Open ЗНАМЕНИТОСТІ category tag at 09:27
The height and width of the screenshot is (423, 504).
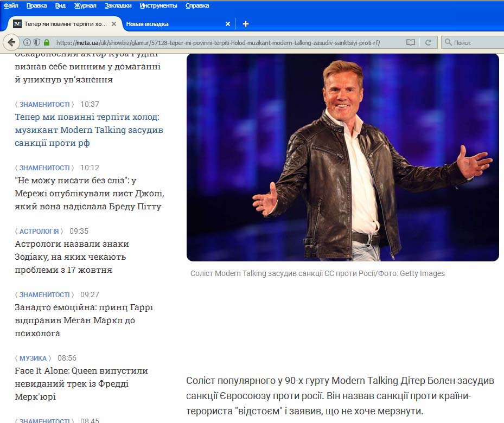44,295
